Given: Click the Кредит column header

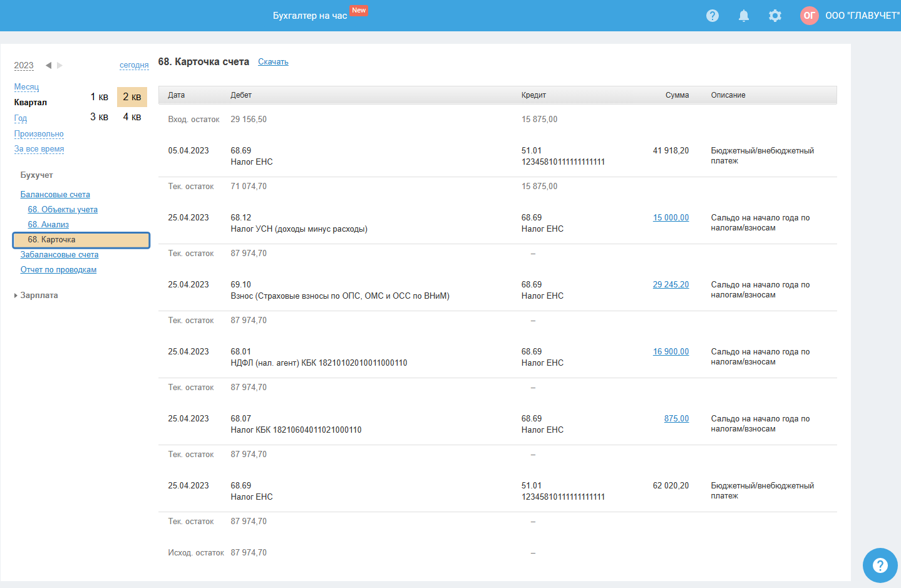Looking at the screenshot, I should point(533,95).
